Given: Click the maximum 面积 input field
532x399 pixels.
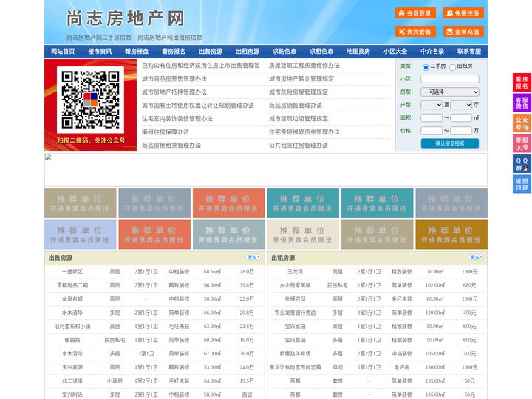Looking at the screenshot, I should [x=461, y=117].
